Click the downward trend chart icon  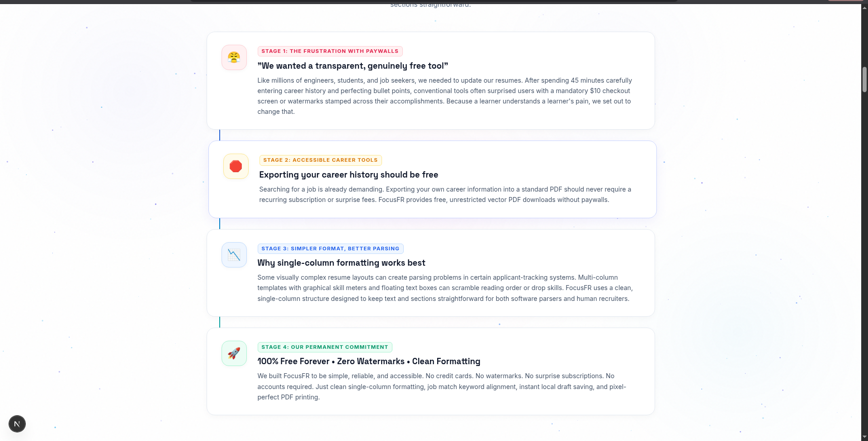234,255
